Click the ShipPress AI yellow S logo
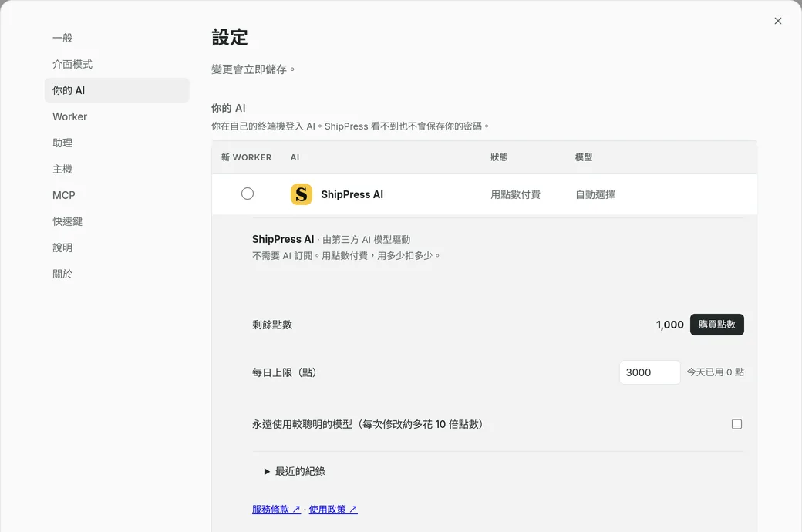 coord(302,194)
